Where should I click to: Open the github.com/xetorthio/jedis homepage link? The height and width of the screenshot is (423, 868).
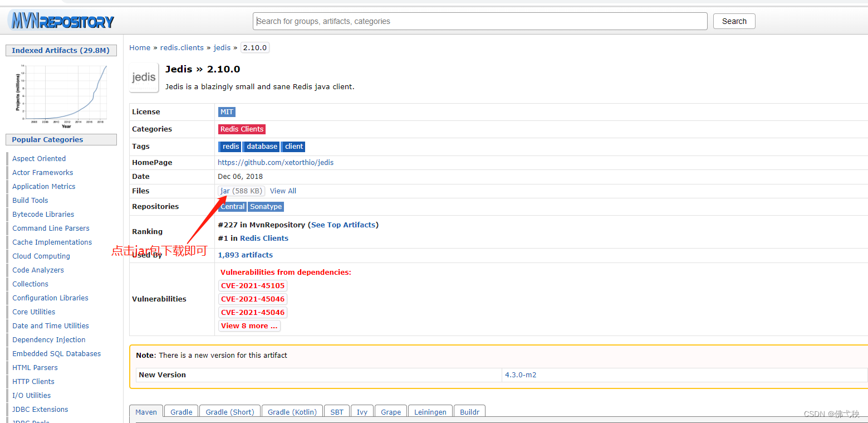[276, 163]
